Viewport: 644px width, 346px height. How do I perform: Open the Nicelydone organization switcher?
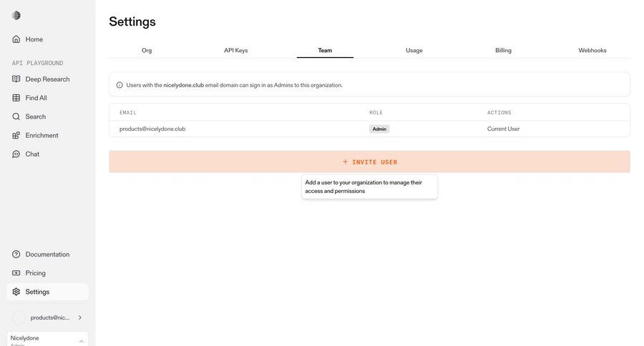click(47, 339)
